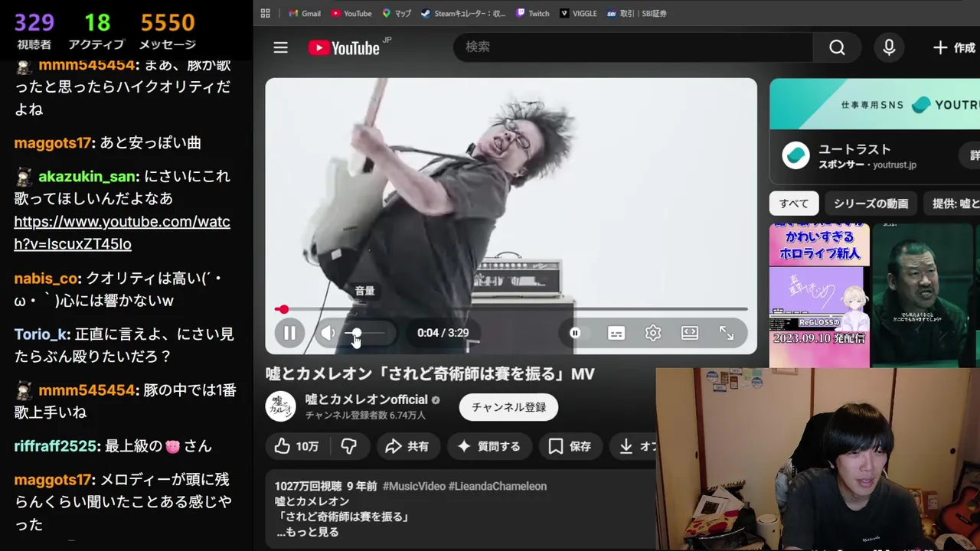Click the 5550 メッセージ count
This screenshot has height=551, width=980.
[x=168, y=31]
